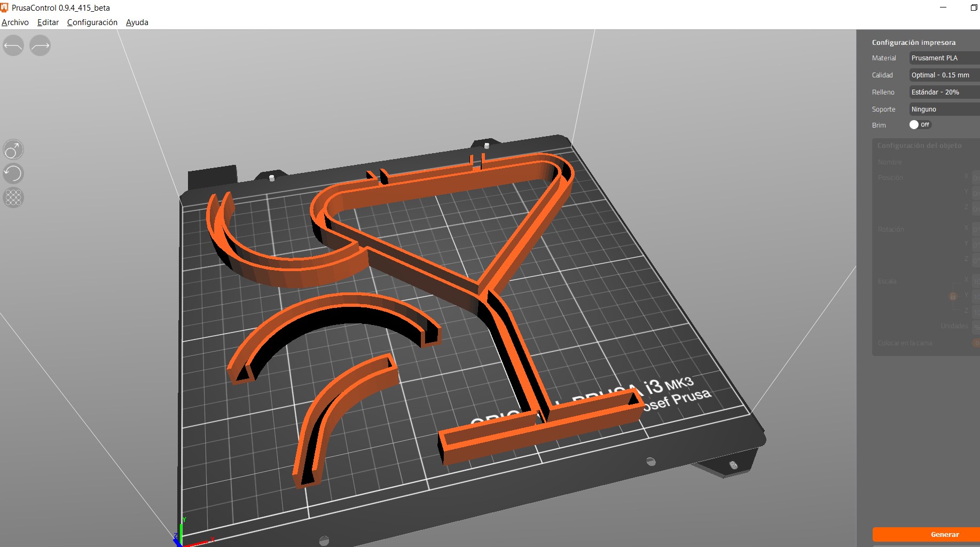This screenshot has width=980, height=547.
Task: Expand the Calidad dropdown
Action: coord(944,75)
